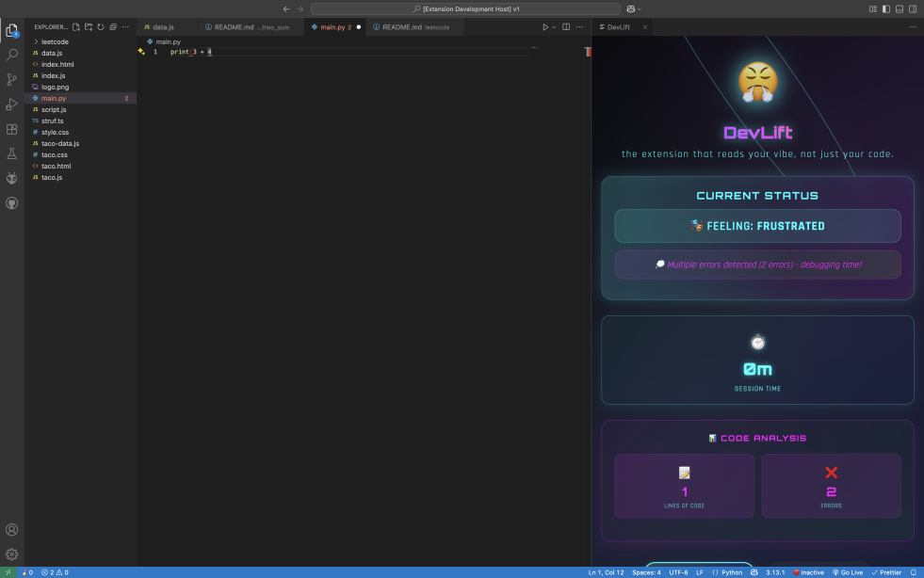The image size is (924, 578).
Task: Select main.py in the file tree
Action: pyautogui.click(x=81, y=99)
